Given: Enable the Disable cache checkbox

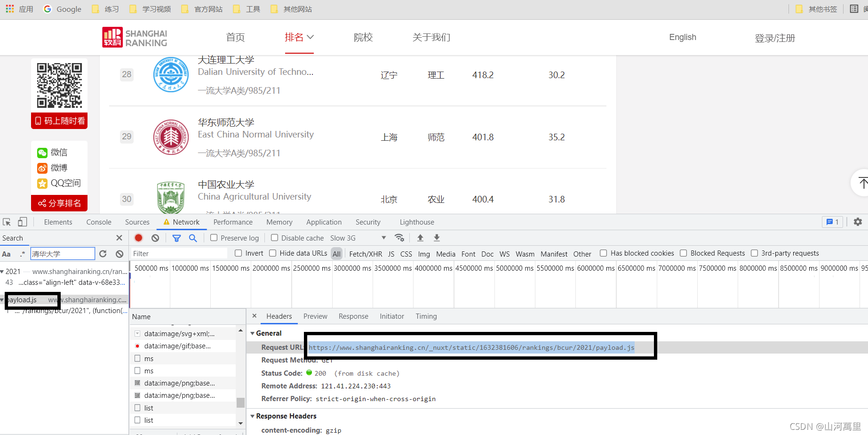Looking at the screenshot, I should point(274,238).
